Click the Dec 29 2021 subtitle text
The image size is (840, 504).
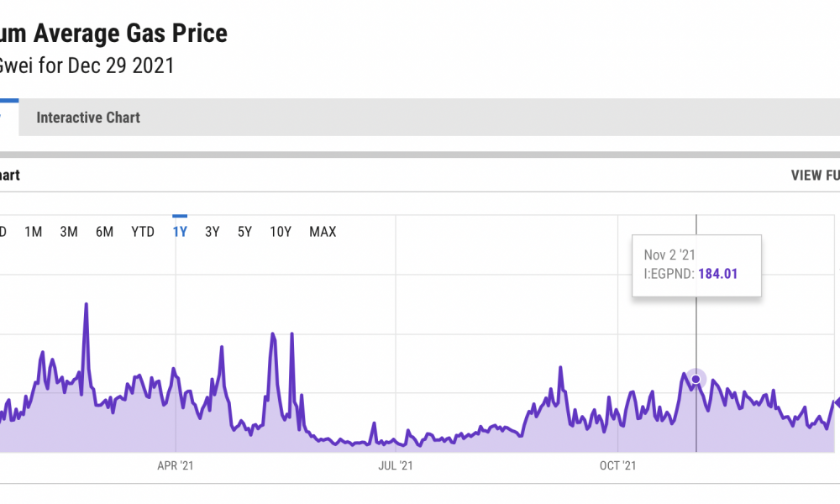tap(121, 66)
